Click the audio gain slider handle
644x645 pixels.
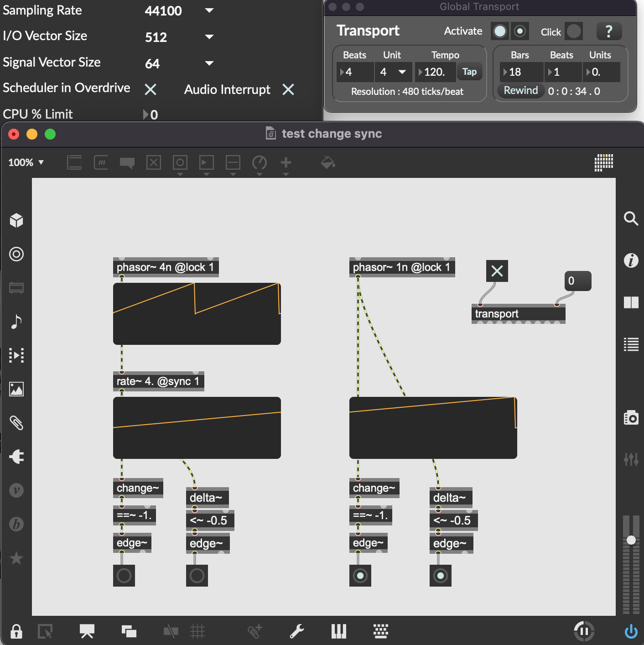tap(631, 540)
